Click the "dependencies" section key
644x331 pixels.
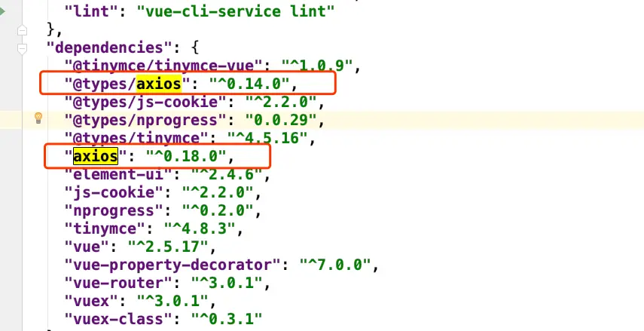click(x=110, y=48)
